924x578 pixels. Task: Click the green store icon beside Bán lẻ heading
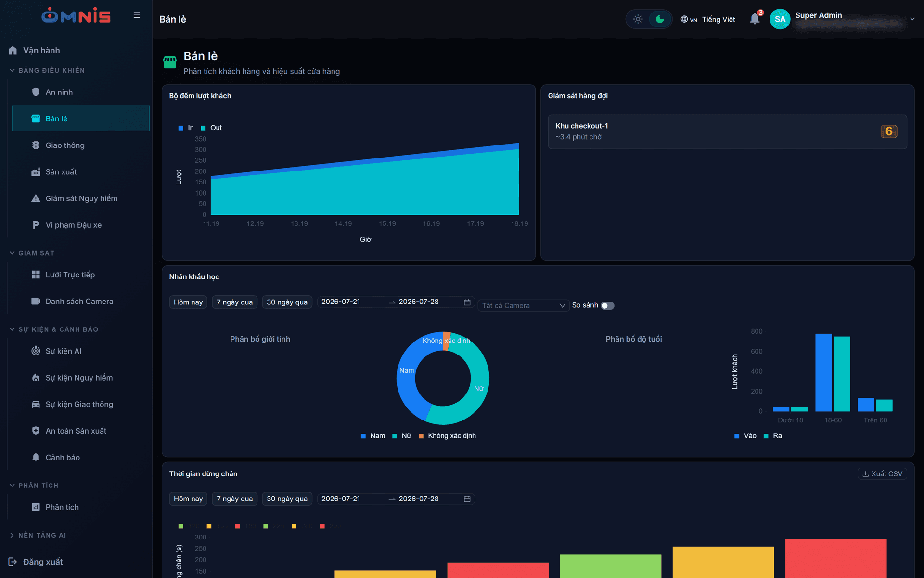pos(170,62)
